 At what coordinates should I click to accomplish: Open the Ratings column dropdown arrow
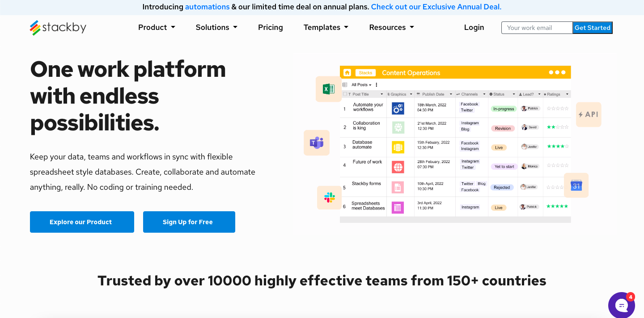(x=567, y=94)
